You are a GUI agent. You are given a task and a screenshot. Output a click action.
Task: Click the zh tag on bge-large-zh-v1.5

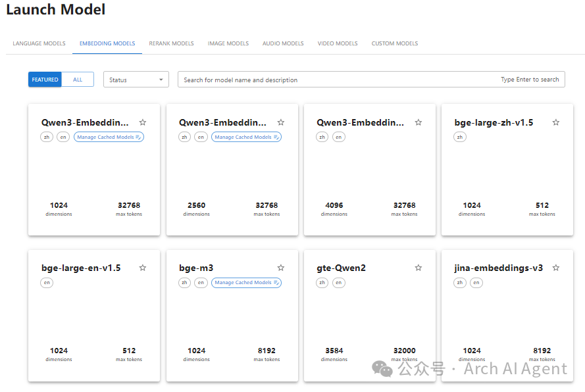click(459, 137)
